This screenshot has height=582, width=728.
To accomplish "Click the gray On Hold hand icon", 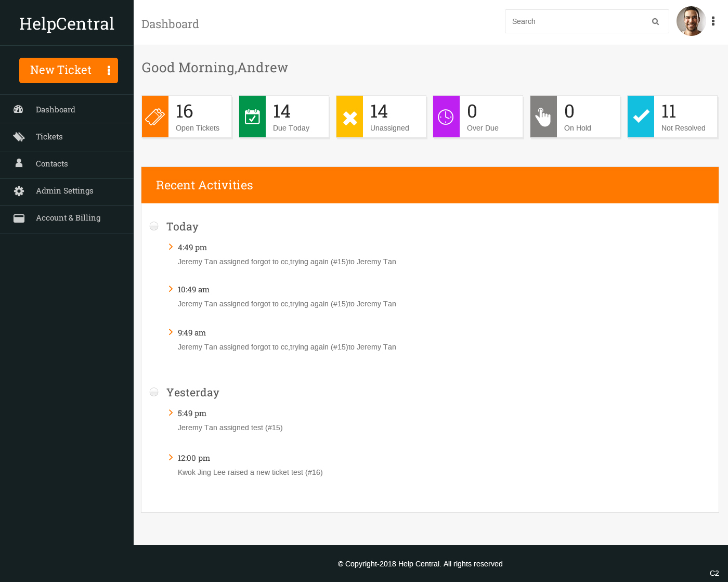I will point(543,117).
